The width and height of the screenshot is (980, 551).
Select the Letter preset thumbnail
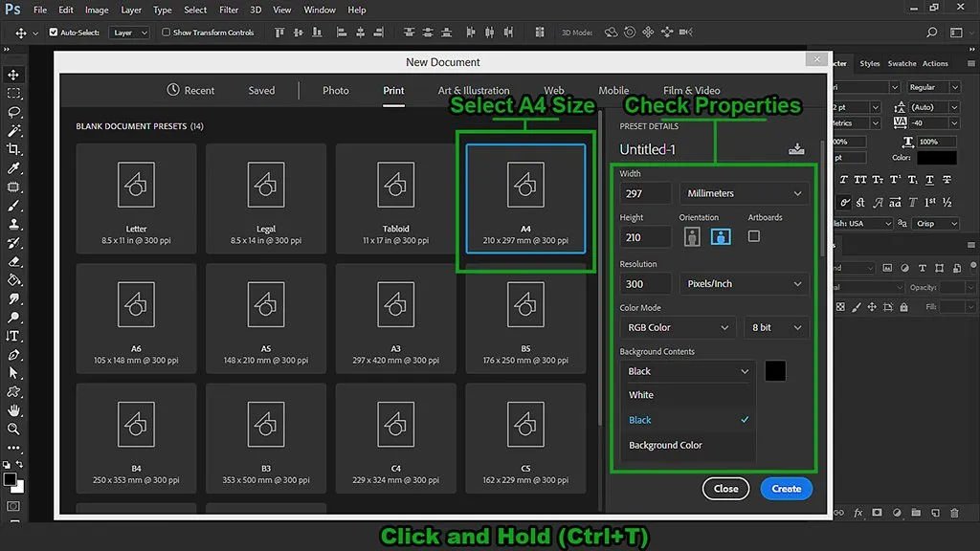click(x=136, y=198)
